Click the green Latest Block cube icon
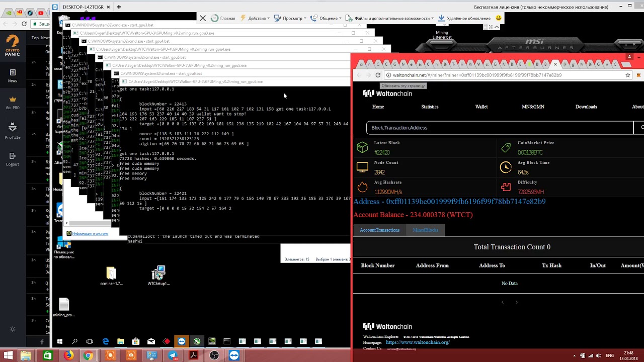This screenshot has height=362, width=644. click(x=362, y=147)
